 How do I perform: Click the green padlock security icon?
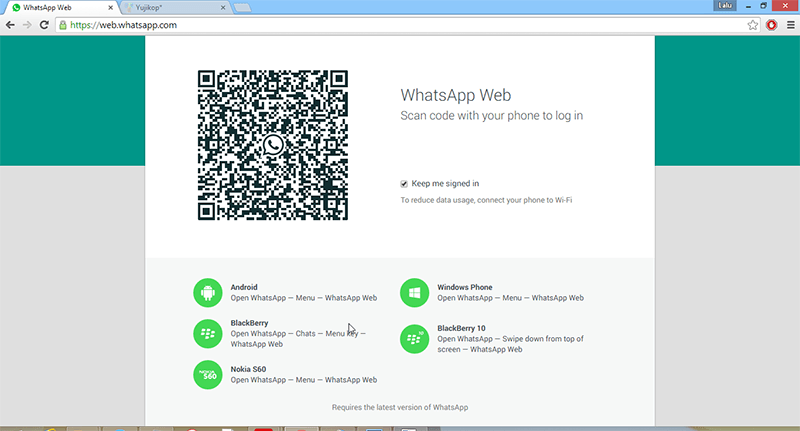(63, 25)
